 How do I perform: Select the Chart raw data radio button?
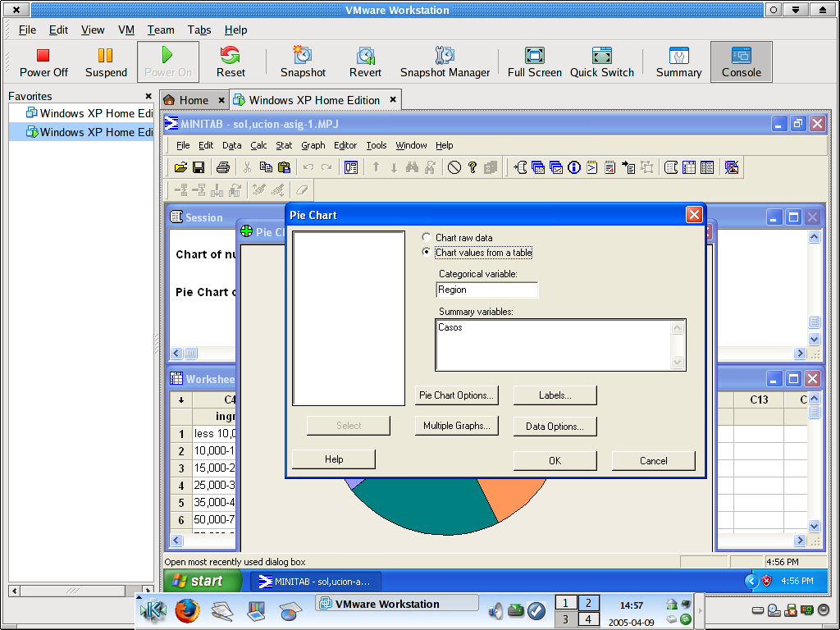pos(427,237)
